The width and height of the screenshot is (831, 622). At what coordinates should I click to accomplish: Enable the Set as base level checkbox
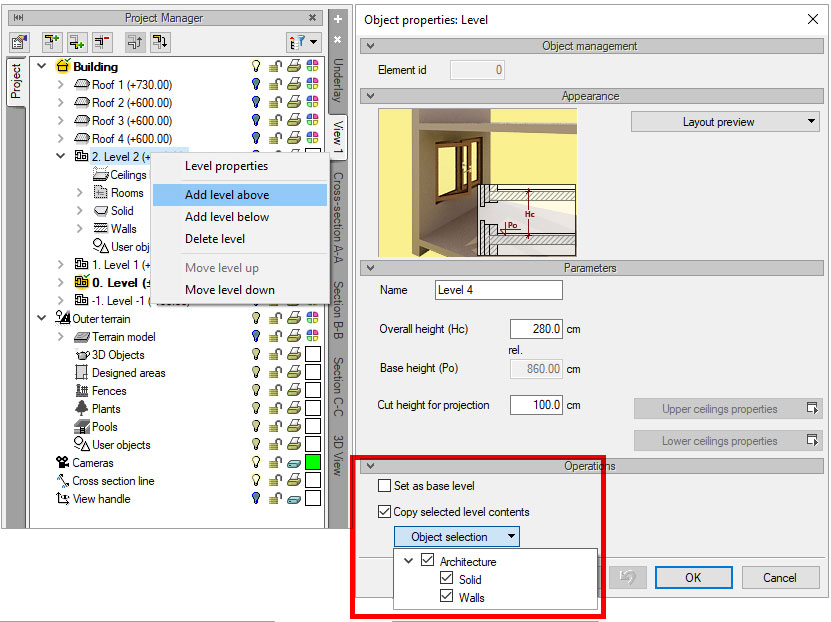384,486
